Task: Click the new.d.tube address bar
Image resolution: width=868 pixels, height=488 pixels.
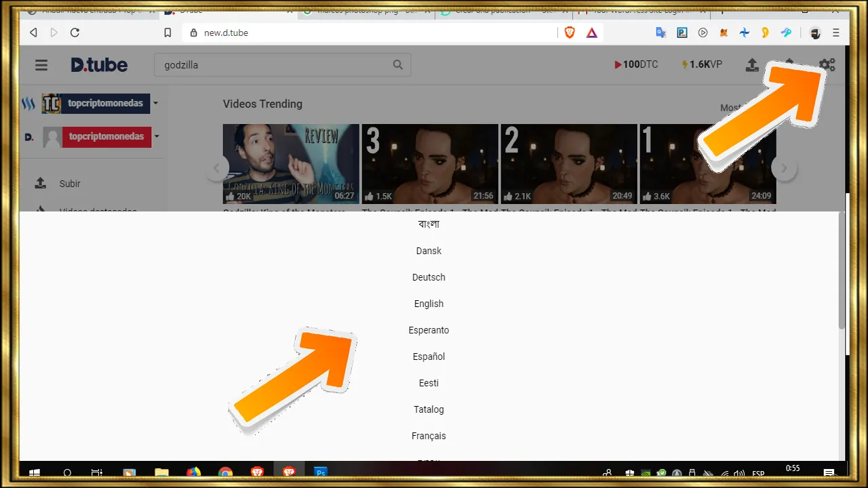Action: click(x=370, y=33)
